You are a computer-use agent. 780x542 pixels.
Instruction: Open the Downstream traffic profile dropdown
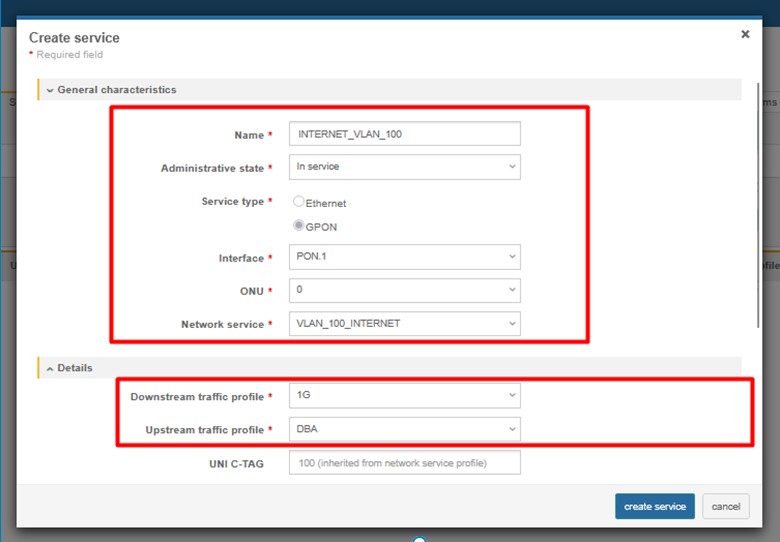[x=404, y=396]
